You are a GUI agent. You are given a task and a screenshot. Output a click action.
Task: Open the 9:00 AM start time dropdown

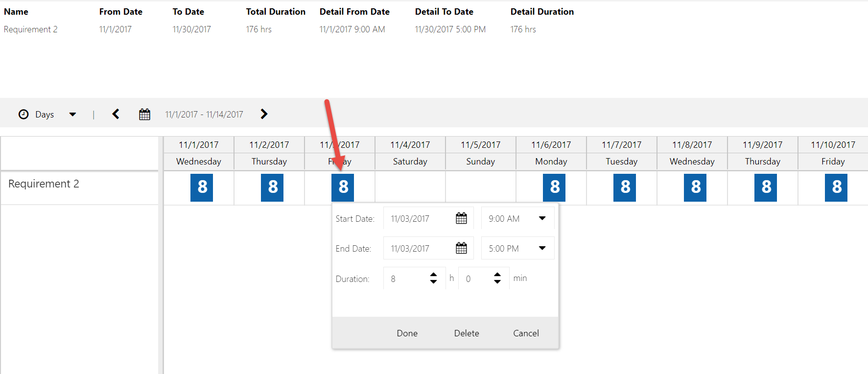(542, 218)
